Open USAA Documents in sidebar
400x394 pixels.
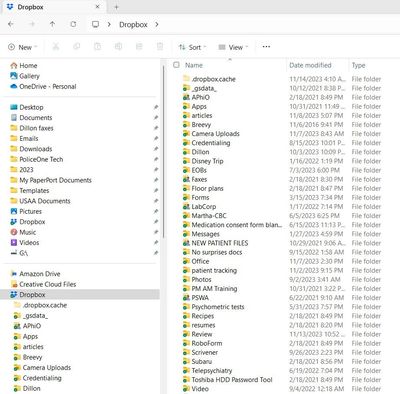pos(40,201)
